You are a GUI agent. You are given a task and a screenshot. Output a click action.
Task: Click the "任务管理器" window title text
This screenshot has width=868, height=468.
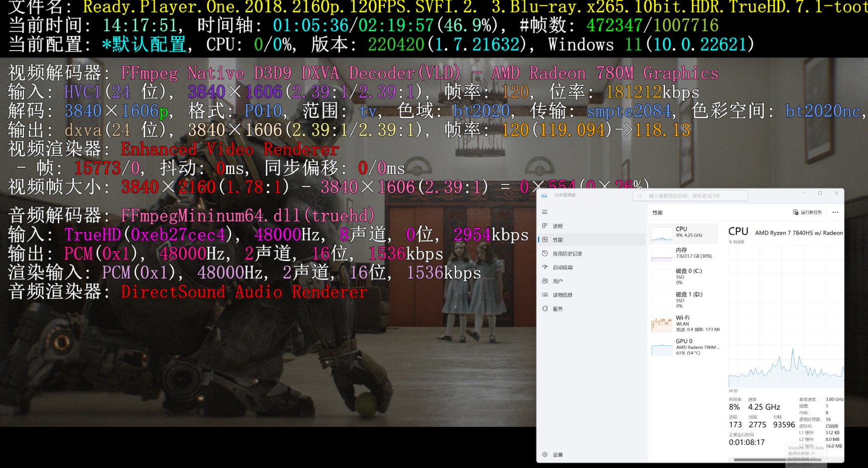tap(565, 195)
